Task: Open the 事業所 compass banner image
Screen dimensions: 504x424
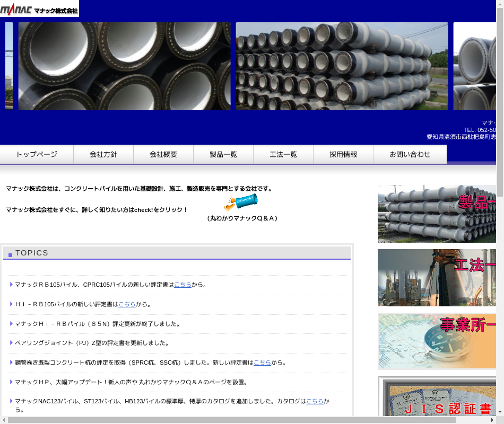Action: (x=437, y=341)
